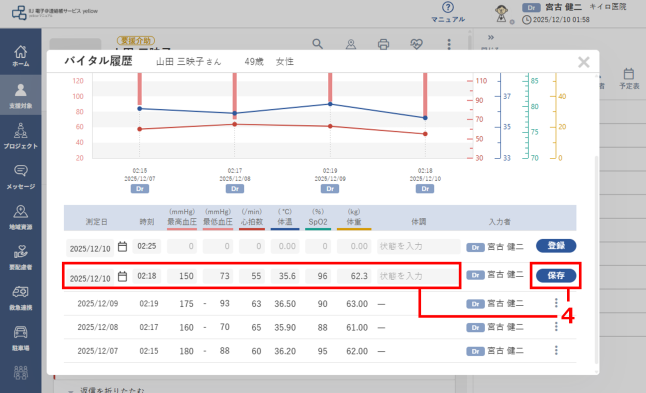Click the time field showing 02:25
Image resolution: width=646 pixels, height=393 pixels.
coord(147,246)
